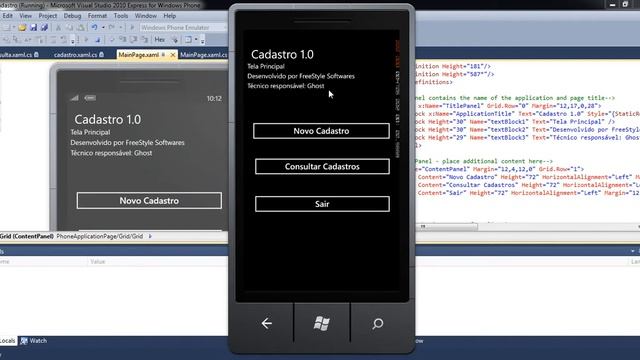The height and width of the screenshot is (360, 640).
Task: Select Novo Cadastro button in the XAML designer
Action: 149,201
